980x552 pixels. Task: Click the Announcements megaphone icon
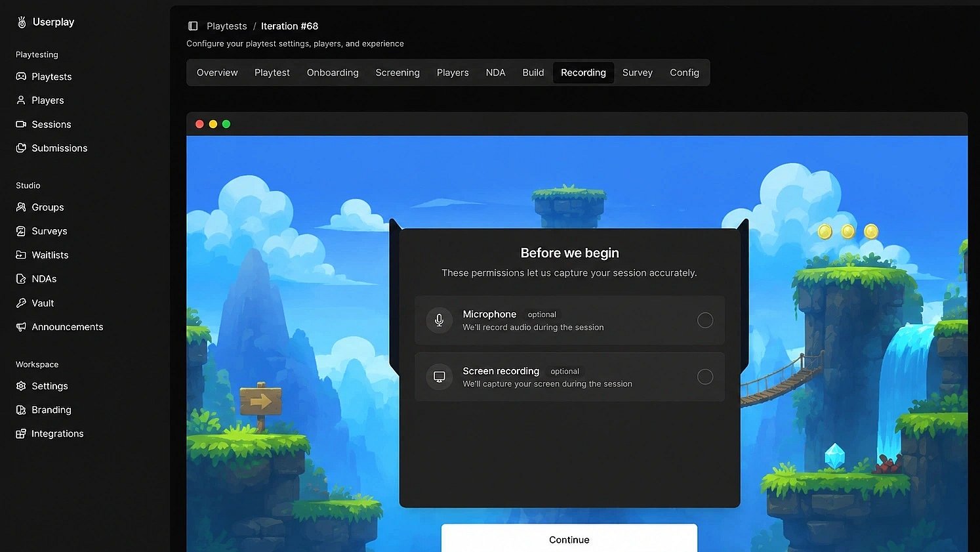click(21, 327)
